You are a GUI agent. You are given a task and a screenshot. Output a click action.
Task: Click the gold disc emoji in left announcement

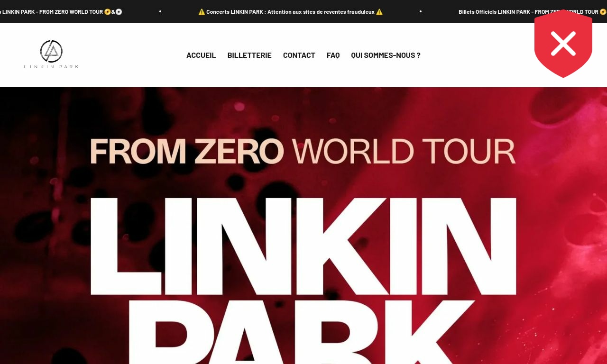coord(108,12)
